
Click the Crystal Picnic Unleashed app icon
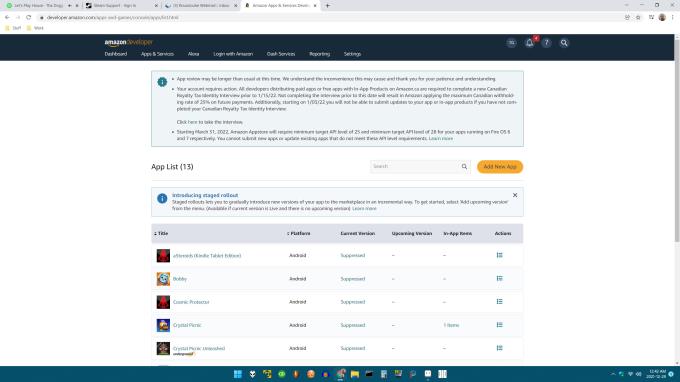point(163,348)
